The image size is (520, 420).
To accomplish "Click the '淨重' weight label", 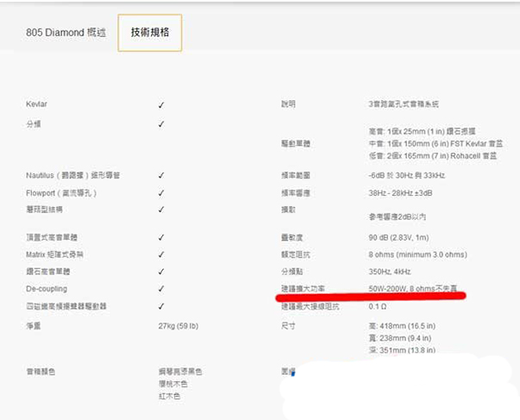I will coord(33,326).
